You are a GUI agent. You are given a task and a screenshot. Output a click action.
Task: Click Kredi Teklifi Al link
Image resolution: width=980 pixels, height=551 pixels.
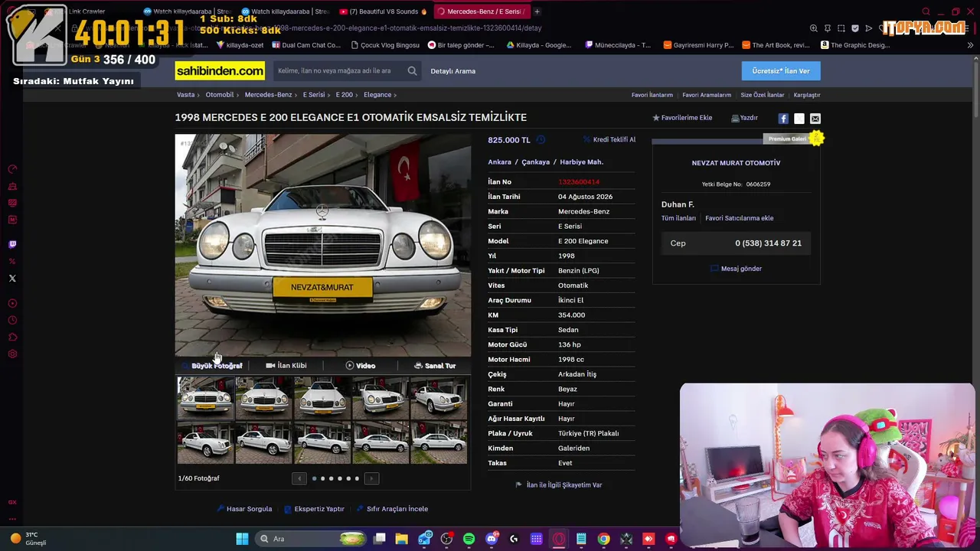pos(609,140)
